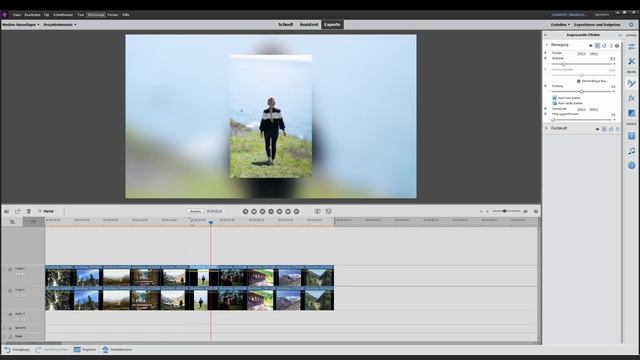Open the Erstellen dropdown

[560, 24]
